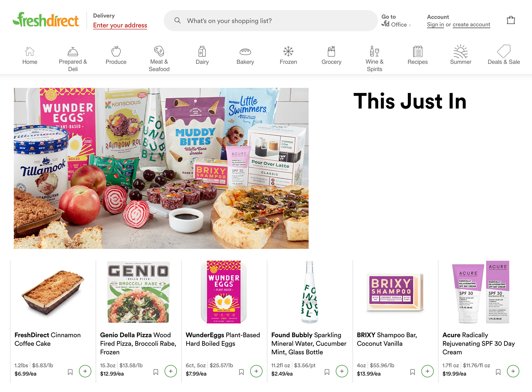Image resolution: width=532 pixels, height=392 pixels.
Task: Add Acure SPF 30 Day Cream to cart
Action: (x=513, y=371)
